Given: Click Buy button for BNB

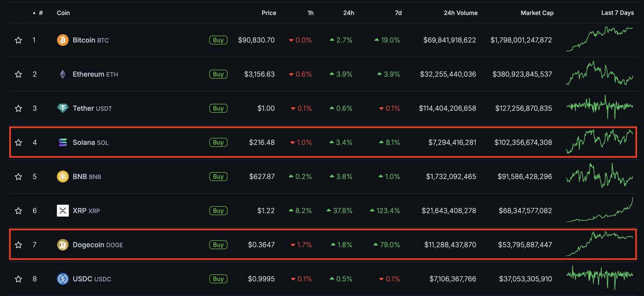Looking at the screenshot, I should click(218, 176).
